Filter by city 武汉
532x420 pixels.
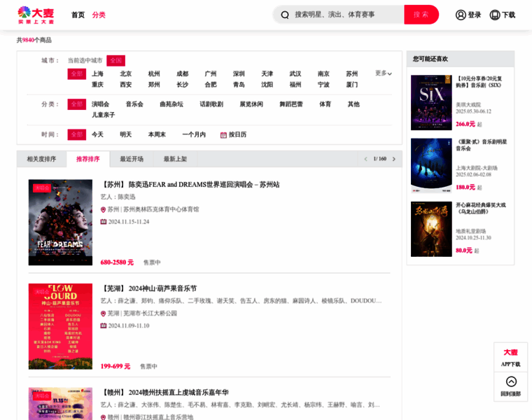coord(295,74)
